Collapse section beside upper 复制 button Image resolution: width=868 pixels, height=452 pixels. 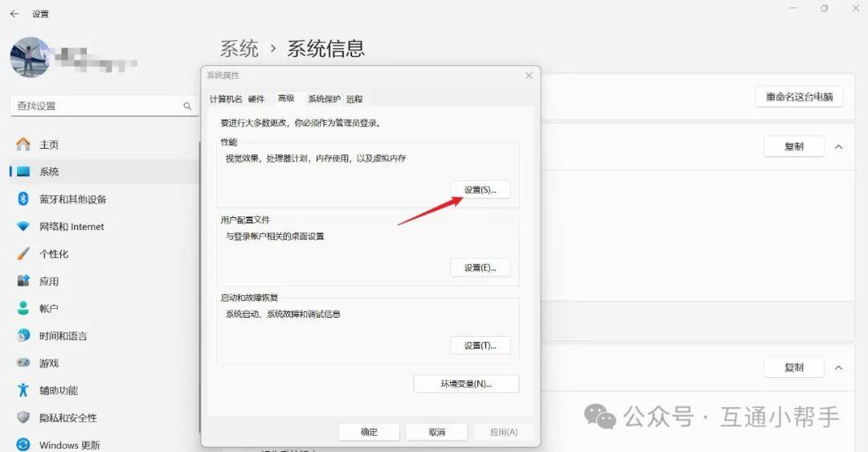(838, 147)
